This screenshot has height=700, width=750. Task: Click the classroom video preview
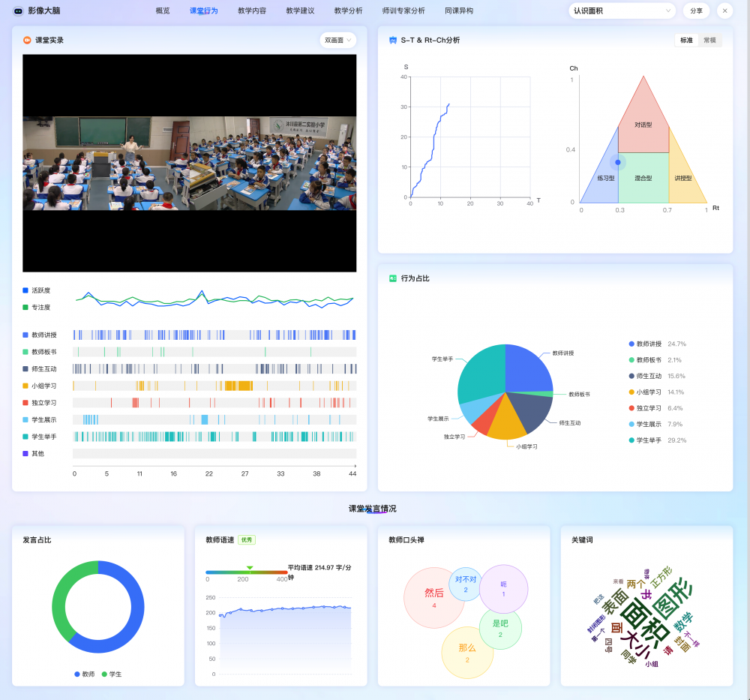[189, 163]
